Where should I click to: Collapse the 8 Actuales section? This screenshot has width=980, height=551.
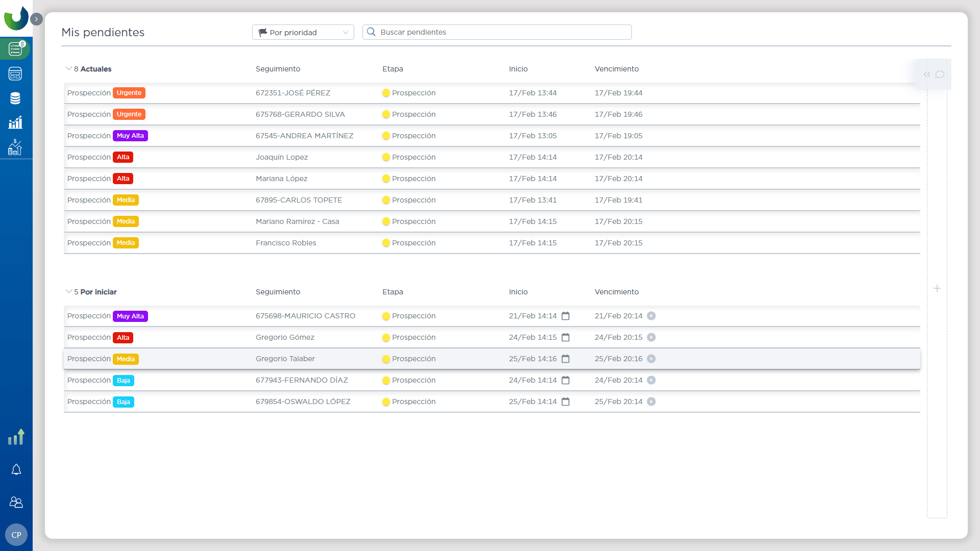coord(68,69)
